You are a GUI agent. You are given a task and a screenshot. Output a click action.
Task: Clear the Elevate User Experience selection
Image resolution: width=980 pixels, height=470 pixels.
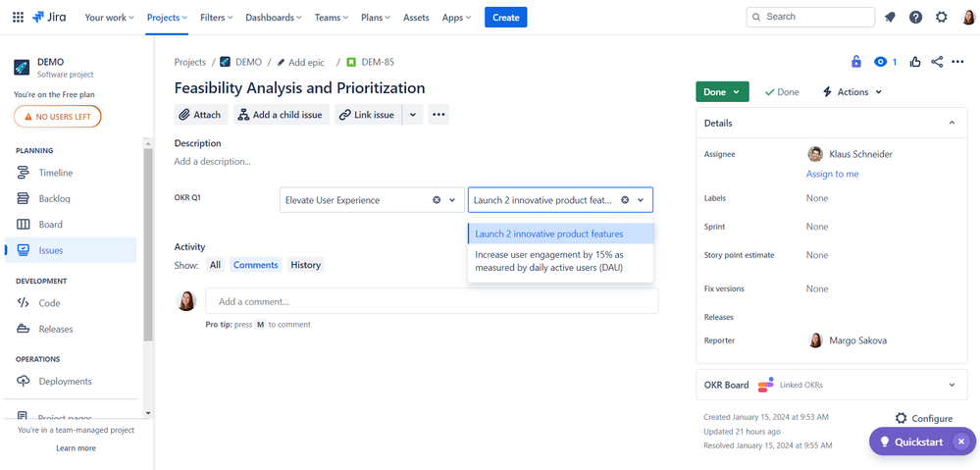pyautogui.click(x=437, y=200)
